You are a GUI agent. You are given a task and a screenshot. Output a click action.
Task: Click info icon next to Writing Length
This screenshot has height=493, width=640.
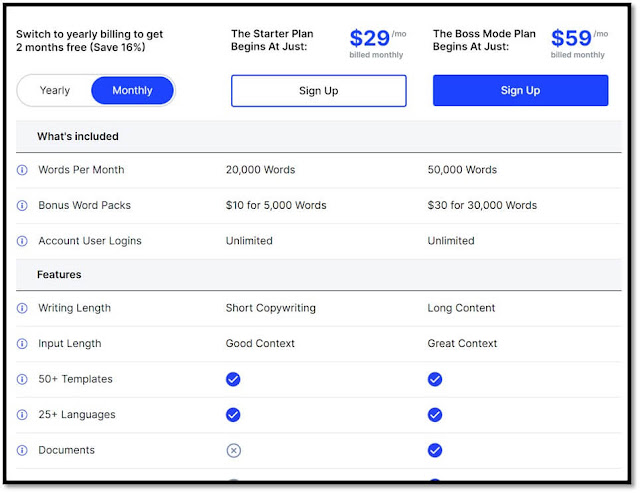[x=22, y=308]
